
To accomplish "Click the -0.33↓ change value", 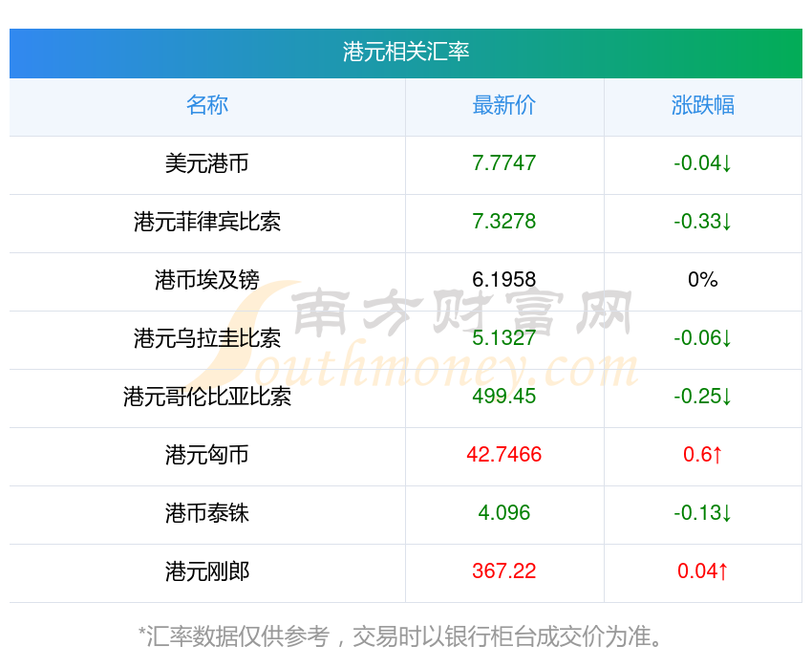I will click(x=703, y=222).
